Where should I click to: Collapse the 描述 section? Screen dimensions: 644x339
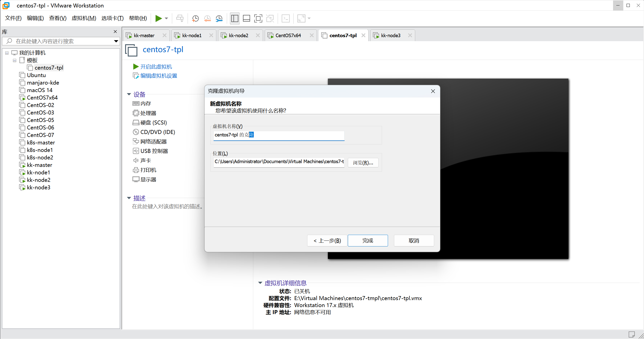[129, 198]
